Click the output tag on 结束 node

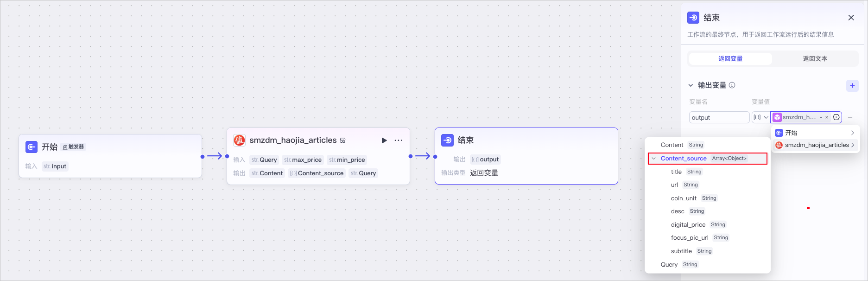(x=485, y=159)
